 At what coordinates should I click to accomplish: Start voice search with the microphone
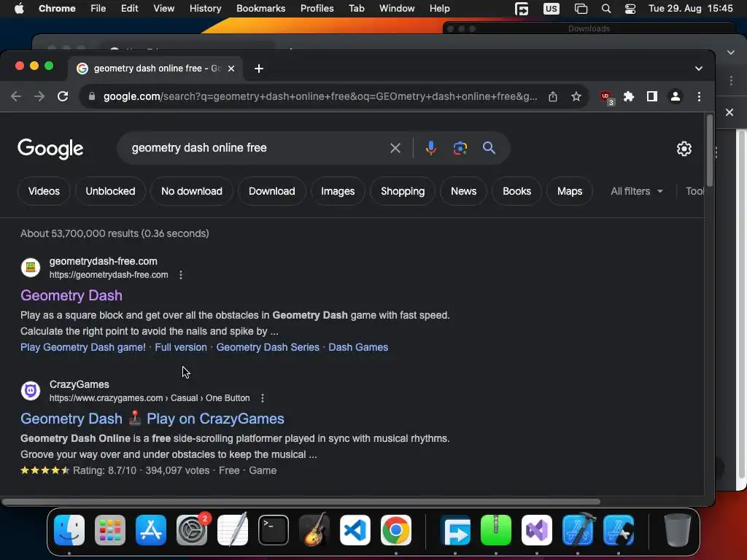click(430, 148)
